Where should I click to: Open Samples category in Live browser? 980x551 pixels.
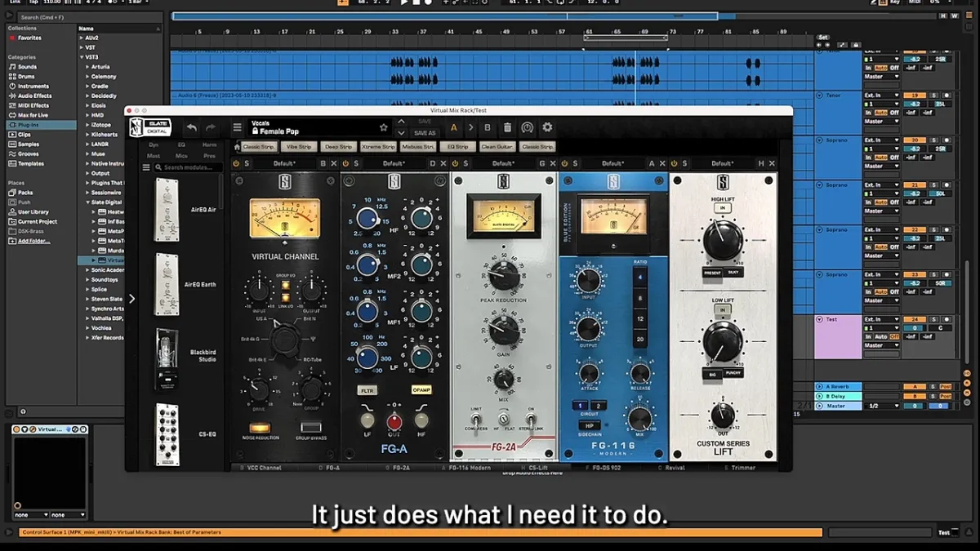pyautogui.click(x=29, y=144)
